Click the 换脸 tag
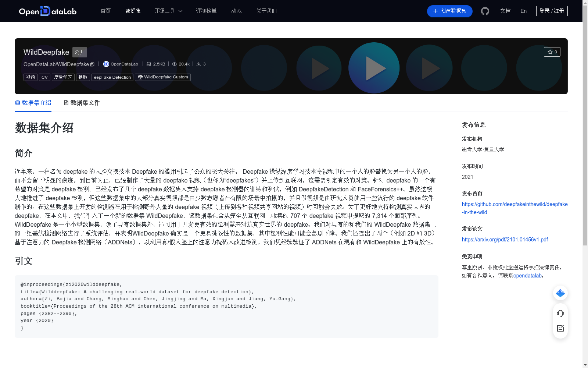Viewport: 588px width, 368px height. click(x=83, y=77)
